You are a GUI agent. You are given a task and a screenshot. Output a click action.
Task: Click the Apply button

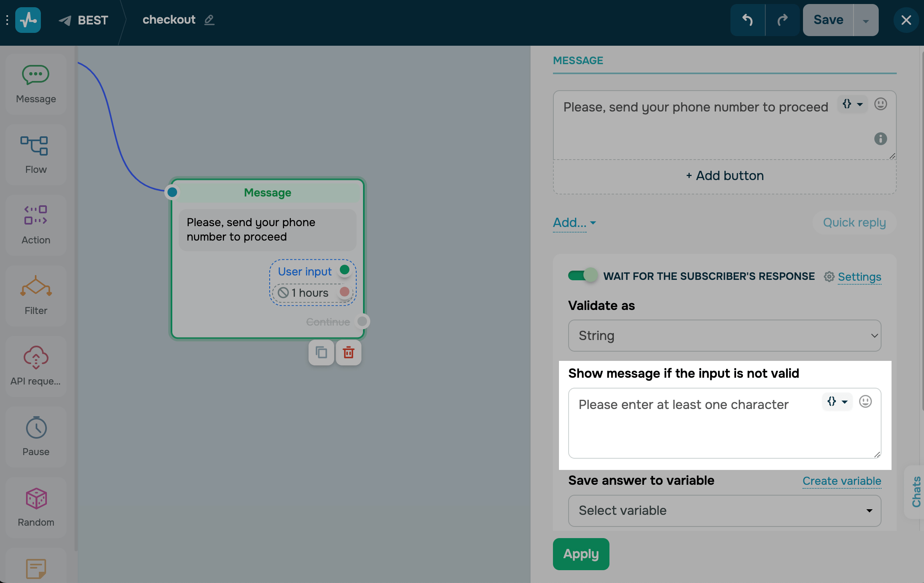coord(581,554)
